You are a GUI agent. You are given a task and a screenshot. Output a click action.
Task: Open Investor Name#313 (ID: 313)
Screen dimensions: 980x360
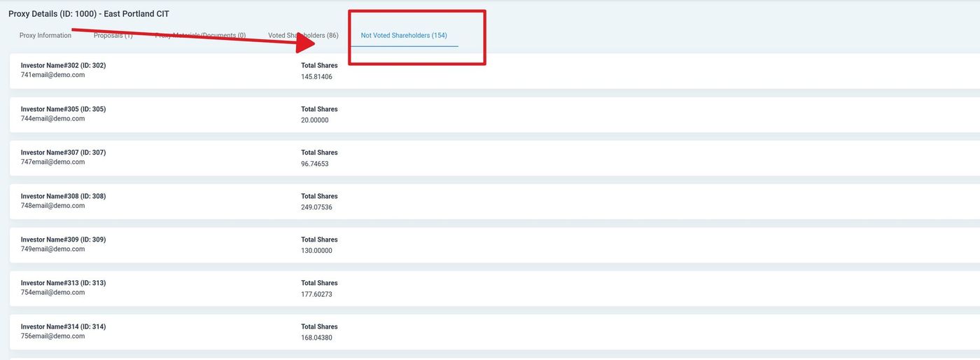tap(63, 283)
